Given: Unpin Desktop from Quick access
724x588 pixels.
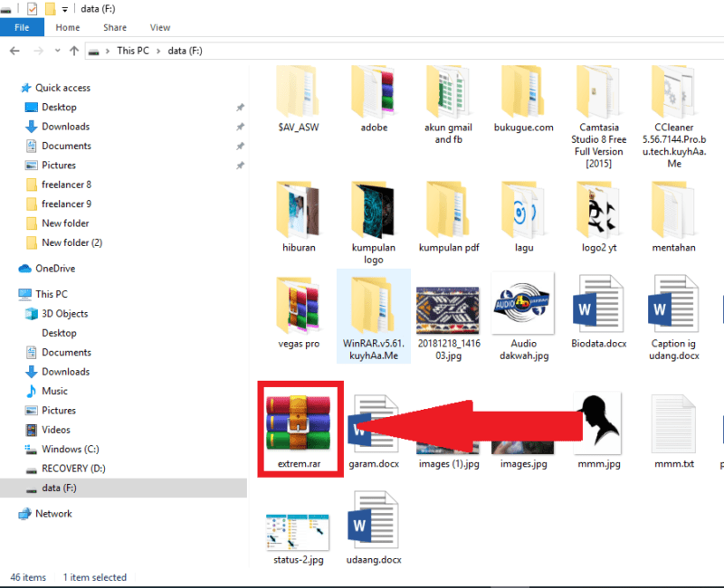Looking at the screenshot, I should (x=240, y=107).
